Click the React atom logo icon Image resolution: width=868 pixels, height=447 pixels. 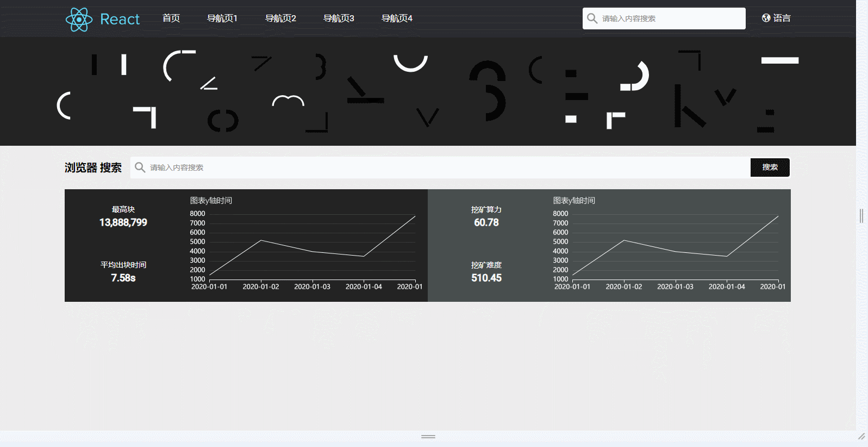click(x=79, y=20)
